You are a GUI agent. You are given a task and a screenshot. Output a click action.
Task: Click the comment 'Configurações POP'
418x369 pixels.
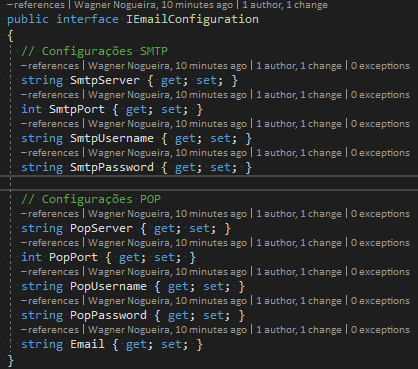coord(91,199)
